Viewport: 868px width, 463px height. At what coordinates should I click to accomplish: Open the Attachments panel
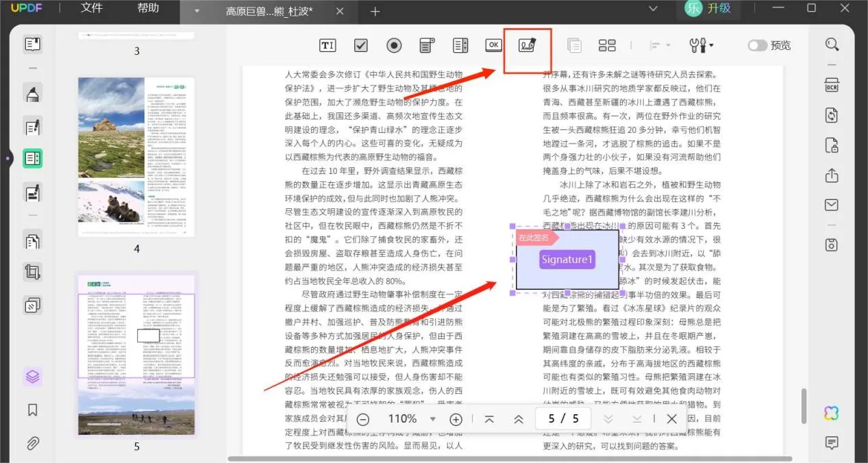coord(32,443)
